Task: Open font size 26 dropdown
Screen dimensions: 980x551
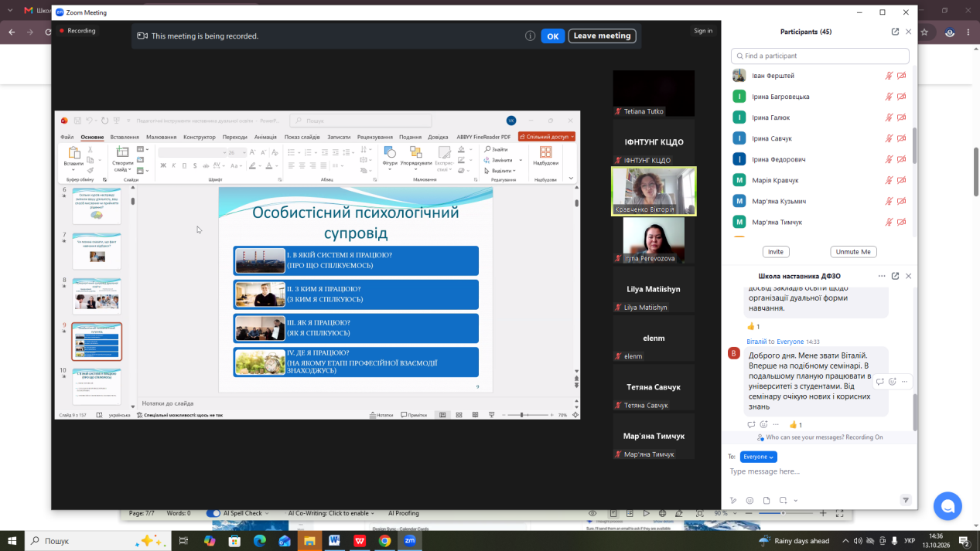Action: (x=244, y=152)
